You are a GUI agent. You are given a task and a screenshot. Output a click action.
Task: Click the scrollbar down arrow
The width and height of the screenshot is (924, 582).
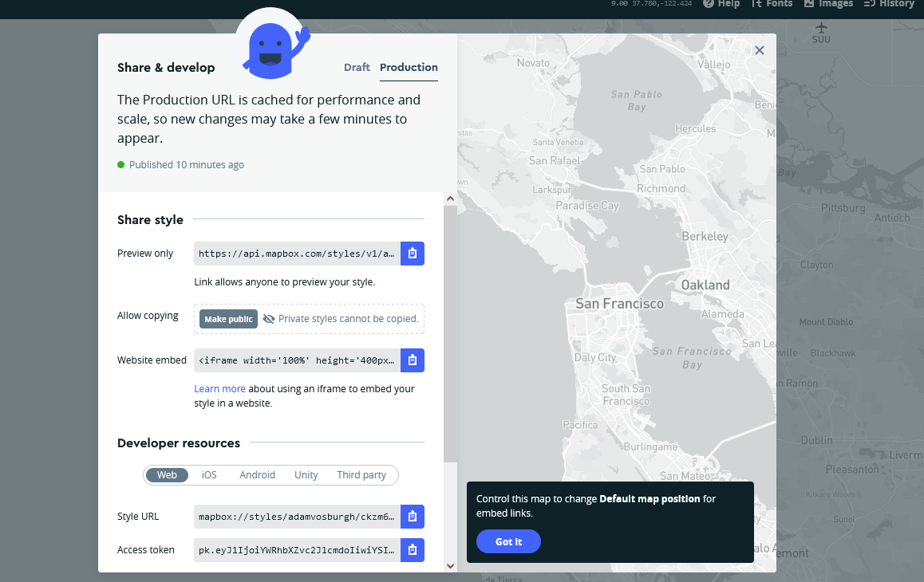[x=450, y=565]
